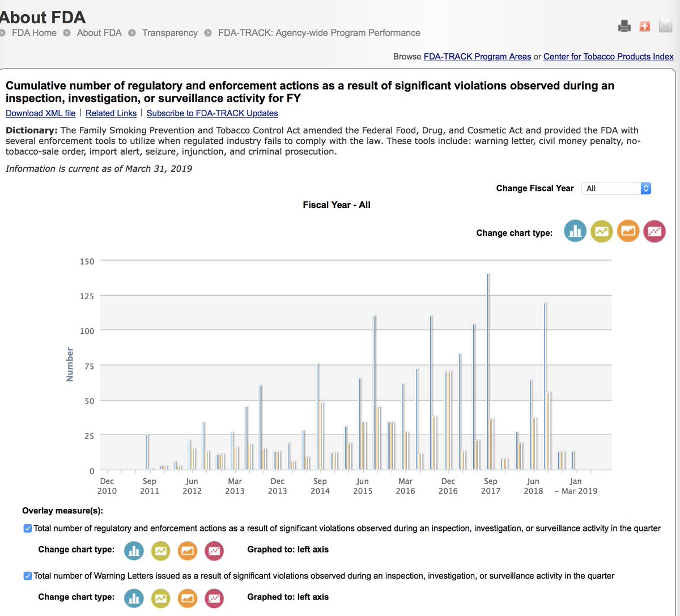Click the Jun 2018 x-axis label
Image resolution: width=680 pixels, height=616 pixels.
(533, 486)
